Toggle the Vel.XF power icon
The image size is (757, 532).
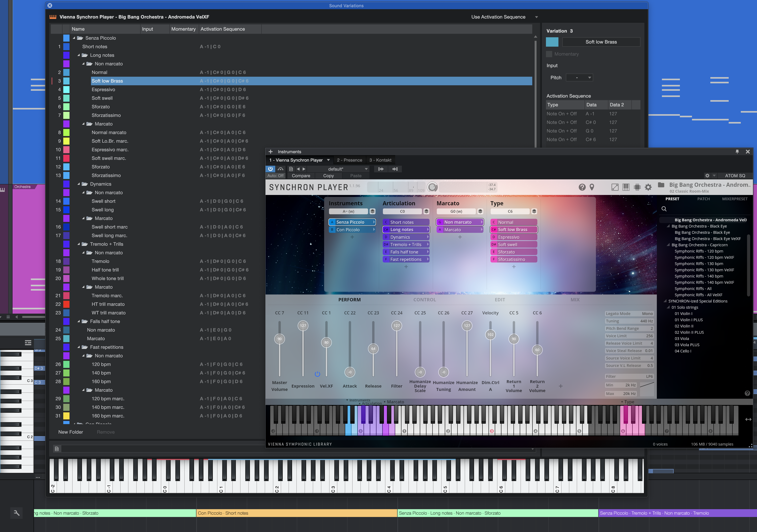tap(317, 374)
